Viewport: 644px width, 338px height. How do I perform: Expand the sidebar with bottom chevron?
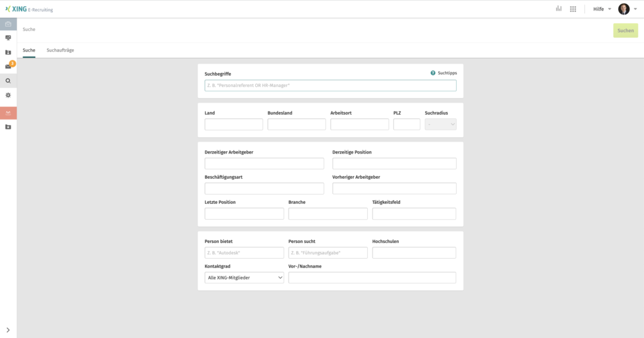8,330
